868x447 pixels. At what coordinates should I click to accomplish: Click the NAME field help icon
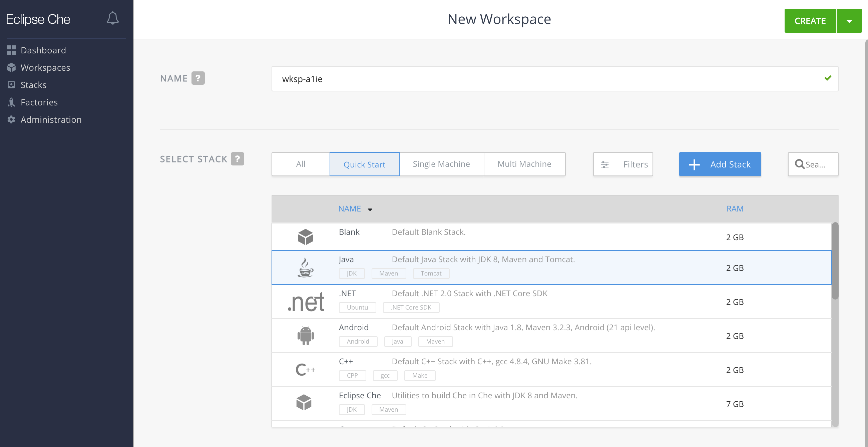[x=198, y=78]
